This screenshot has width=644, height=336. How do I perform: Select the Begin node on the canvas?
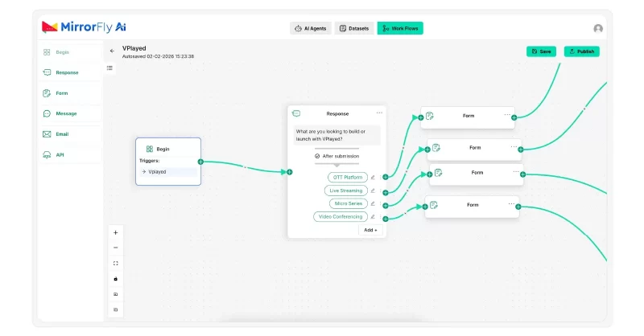click(168, 162)
